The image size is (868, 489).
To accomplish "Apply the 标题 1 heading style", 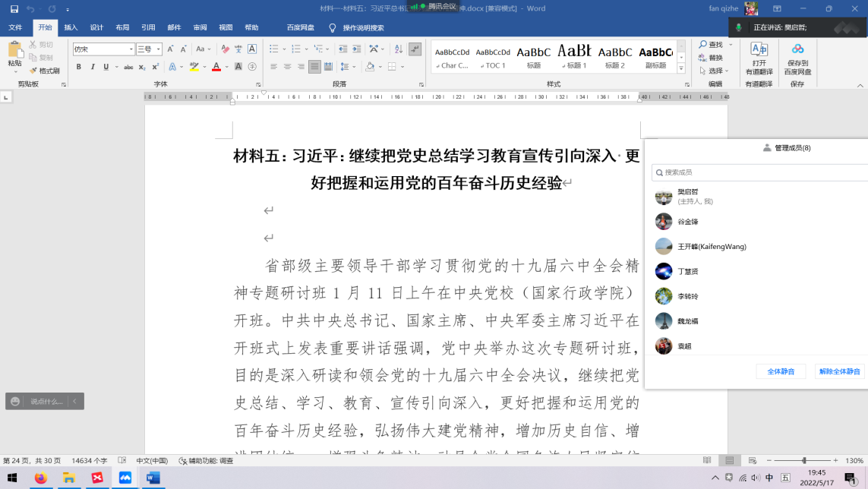I will tap(574, 58).
